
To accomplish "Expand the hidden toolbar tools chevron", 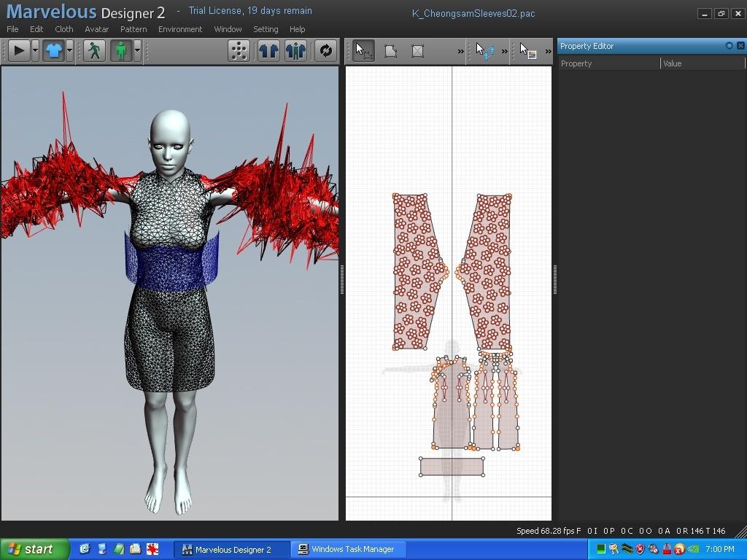I will coord(459,51).
